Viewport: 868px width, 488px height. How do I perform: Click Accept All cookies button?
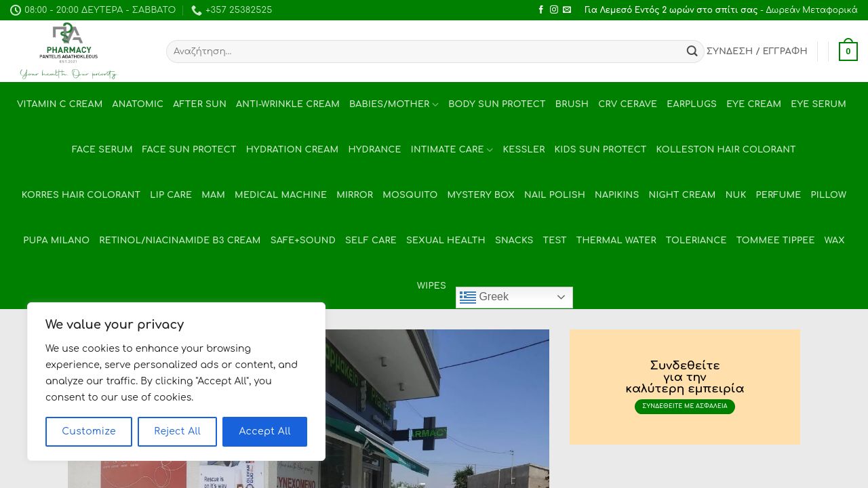[x=264, y=432]
